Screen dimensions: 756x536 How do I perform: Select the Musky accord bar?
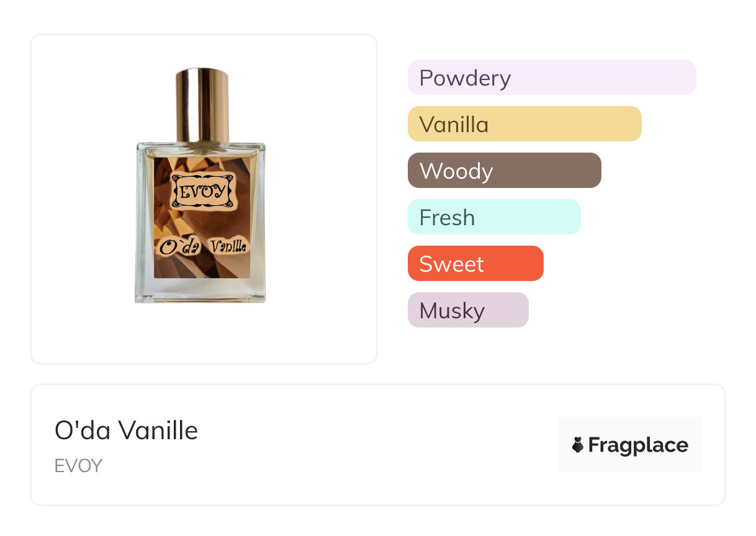467,310
